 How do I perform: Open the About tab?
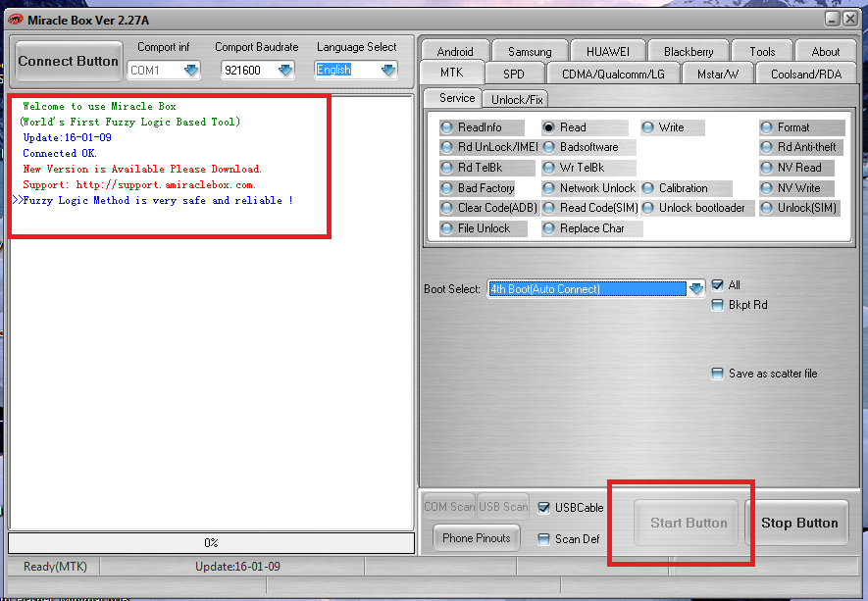click(x=826, y=51)
